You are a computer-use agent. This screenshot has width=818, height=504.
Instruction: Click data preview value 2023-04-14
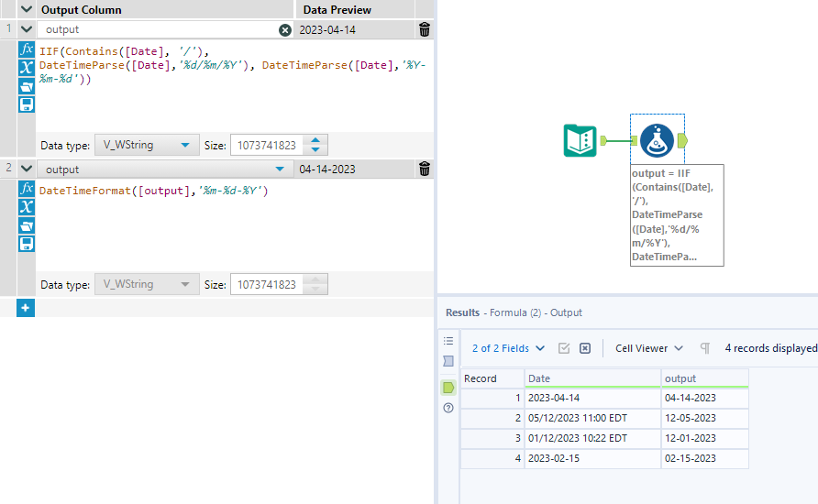pos(327,29)
